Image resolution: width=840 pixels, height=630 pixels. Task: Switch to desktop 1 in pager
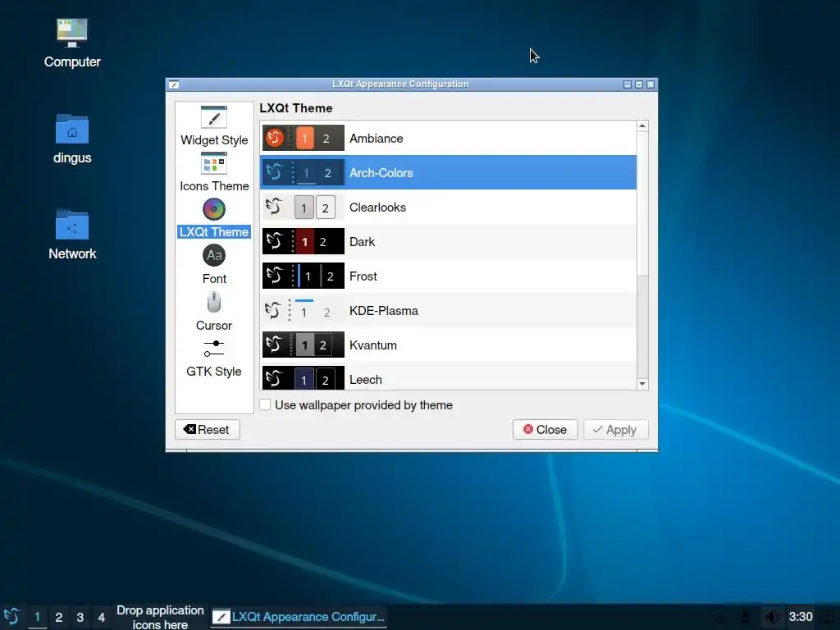37,617
